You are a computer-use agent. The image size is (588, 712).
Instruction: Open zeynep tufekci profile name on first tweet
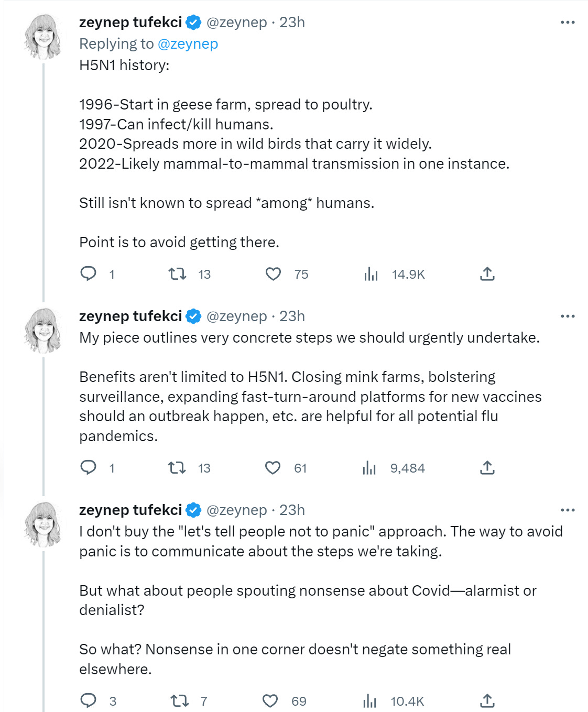(x=130, y=23)
